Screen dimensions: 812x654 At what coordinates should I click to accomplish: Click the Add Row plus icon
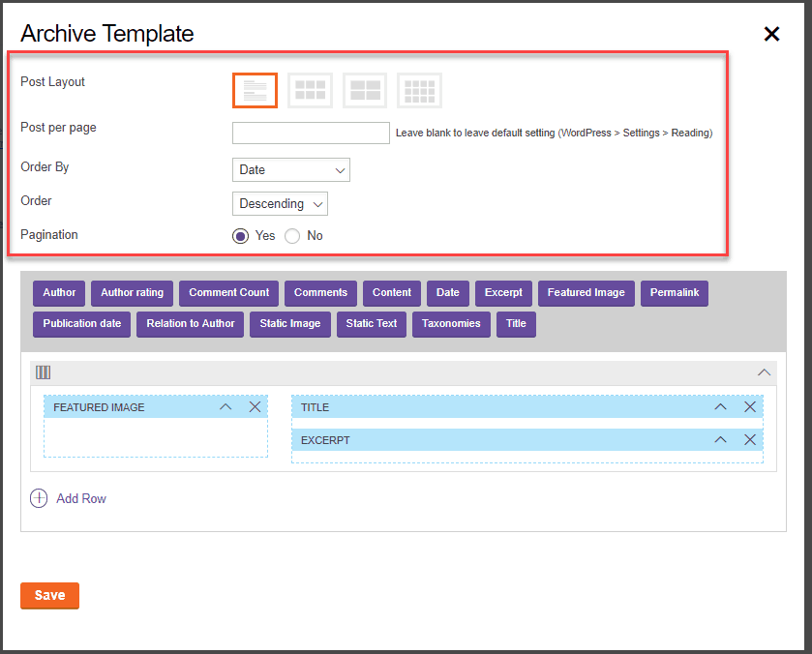39,498
